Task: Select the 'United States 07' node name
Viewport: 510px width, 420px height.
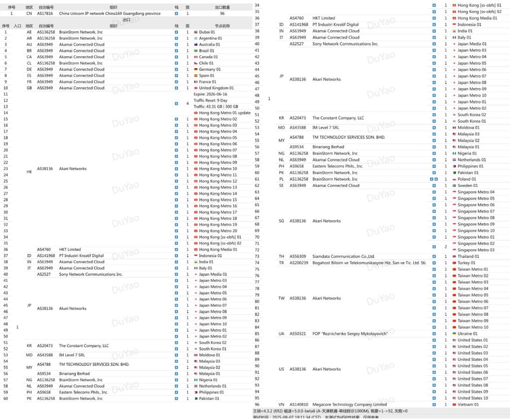Action: (x=473, y=379)
